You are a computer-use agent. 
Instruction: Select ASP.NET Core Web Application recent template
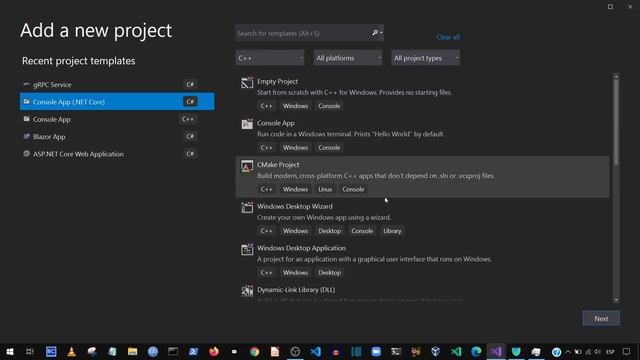click(117, 154)
